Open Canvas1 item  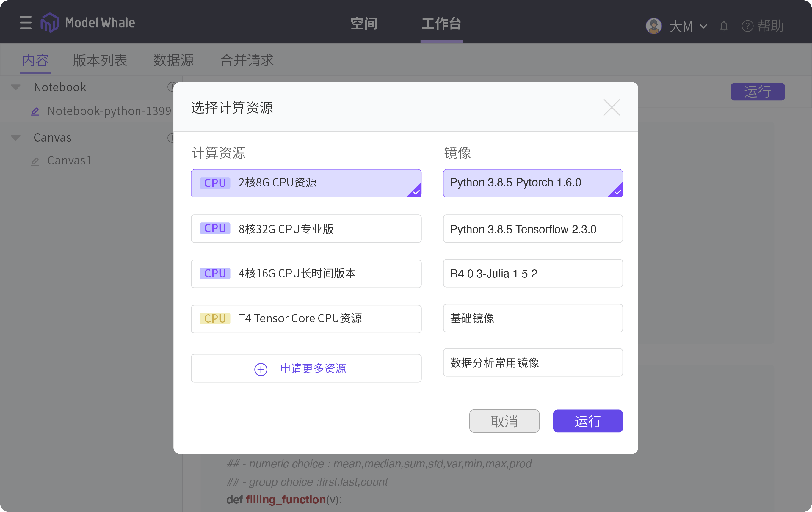tap(70, 161)
